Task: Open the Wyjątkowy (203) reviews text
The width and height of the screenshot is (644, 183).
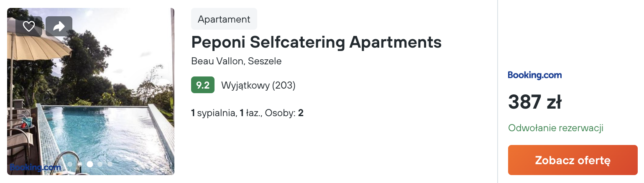Action: click(x=258, y=86)
